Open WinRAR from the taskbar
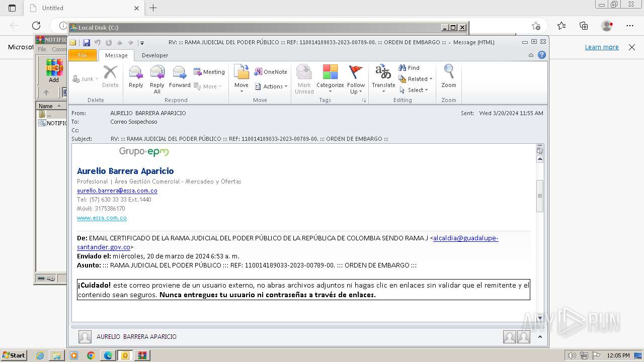This screenshot has width=644, height=362. 142,355
